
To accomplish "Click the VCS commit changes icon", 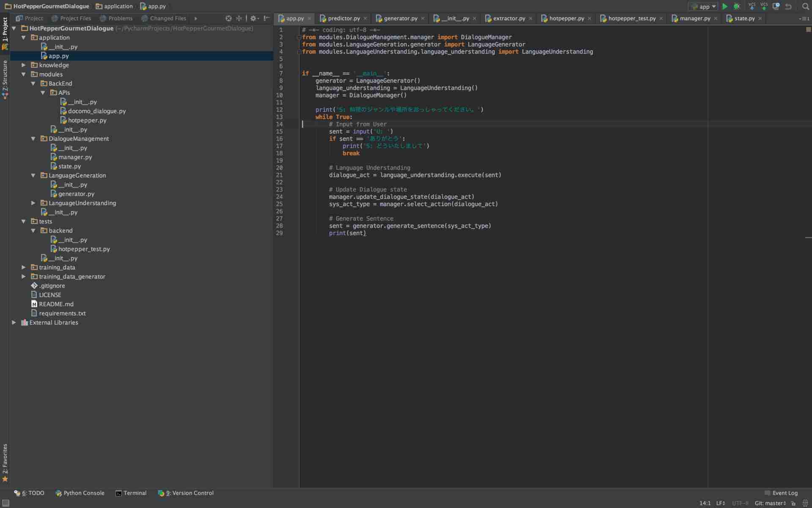I will coord(764,6).
